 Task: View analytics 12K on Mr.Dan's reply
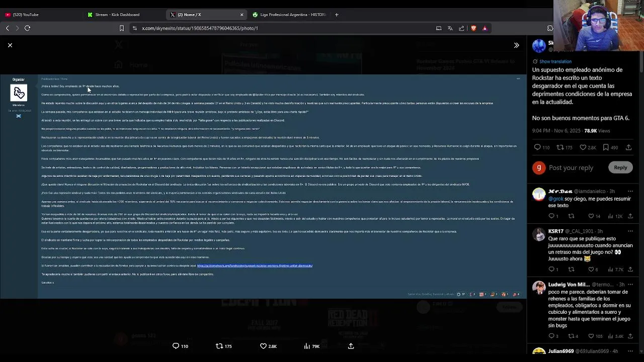(x=615, y=216)
